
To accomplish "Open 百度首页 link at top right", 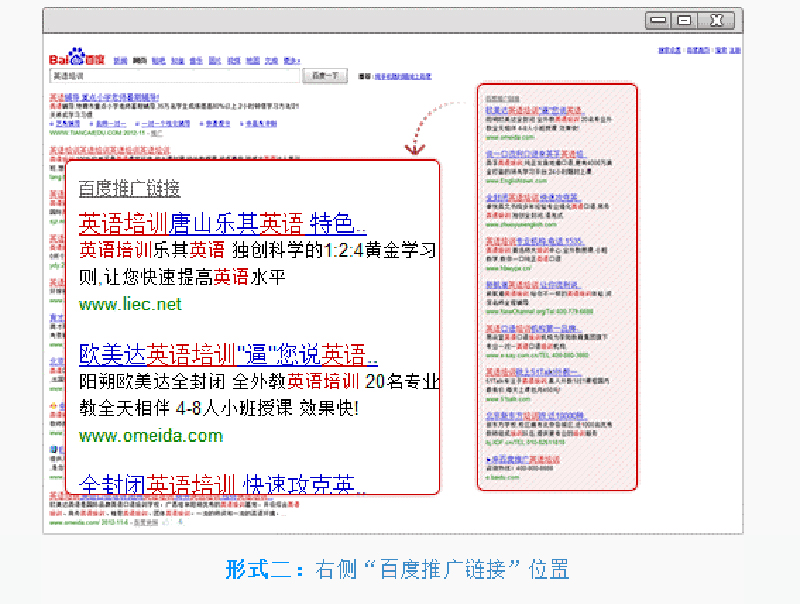I will (x=698, y=51).
